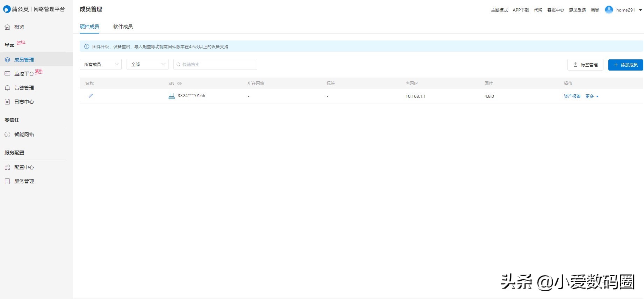
Task: Click the home291 username
Action: pyautogui.click(x=625, y=10)
